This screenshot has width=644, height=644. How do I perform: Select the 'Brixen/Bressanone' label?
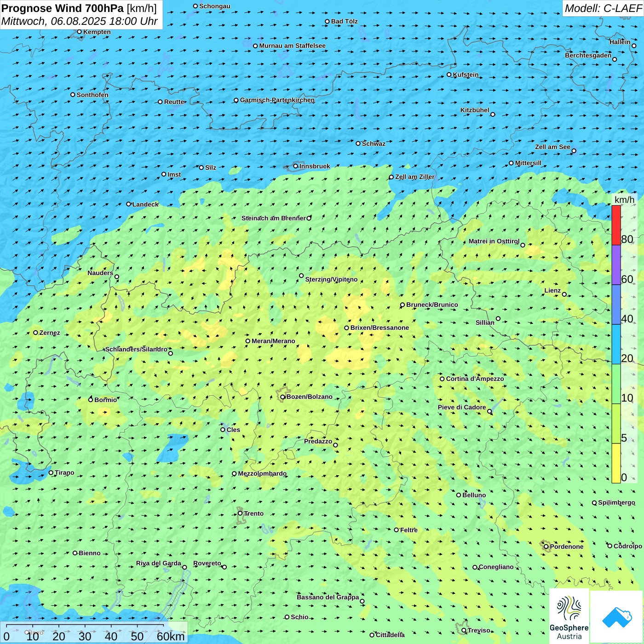[x=379, y=328]
